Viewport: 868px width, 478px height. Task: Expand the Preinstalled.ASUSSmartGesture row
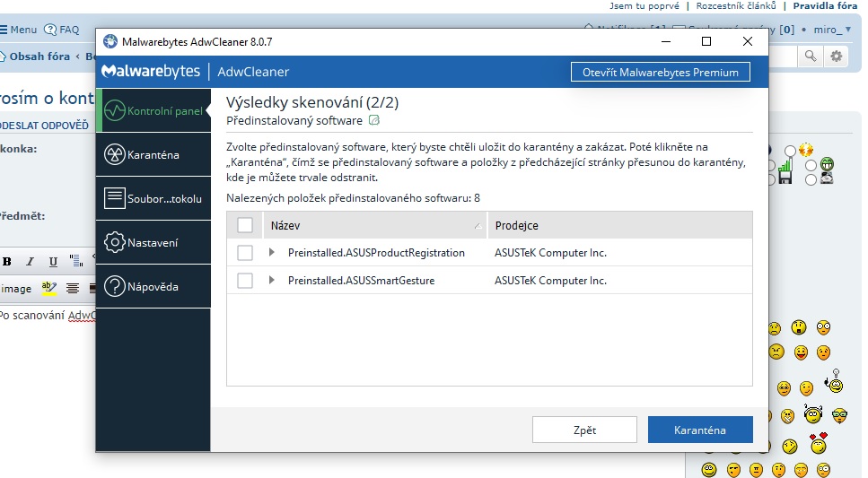tap(272, 281)
